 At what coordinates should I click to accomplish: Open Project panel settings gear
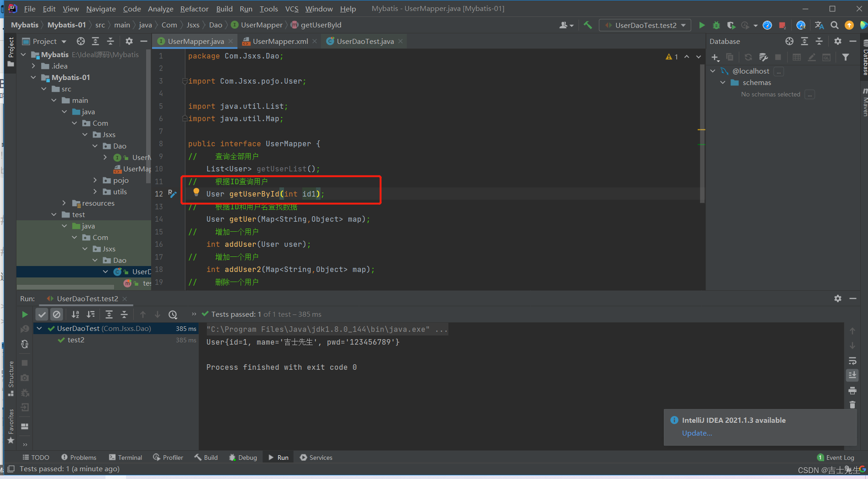click(x=129, y=41)
